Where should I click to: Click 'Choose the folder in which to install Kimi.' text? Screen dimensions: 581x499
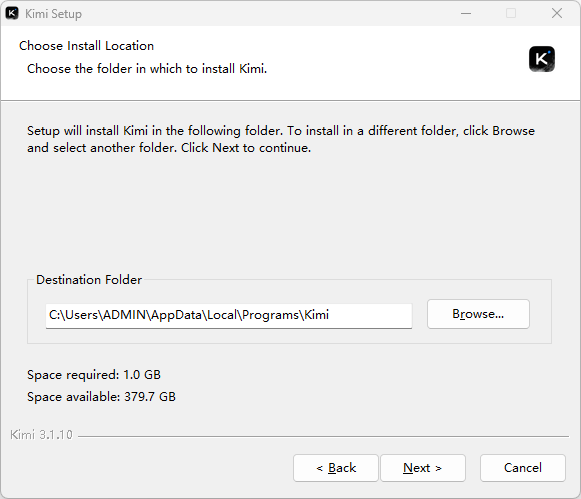[x=147, y=69]
